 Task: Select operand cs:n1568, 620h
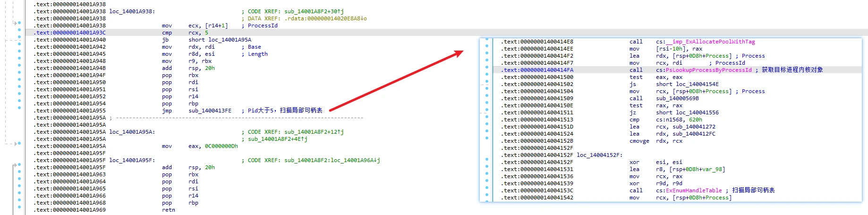coord(679,120)
